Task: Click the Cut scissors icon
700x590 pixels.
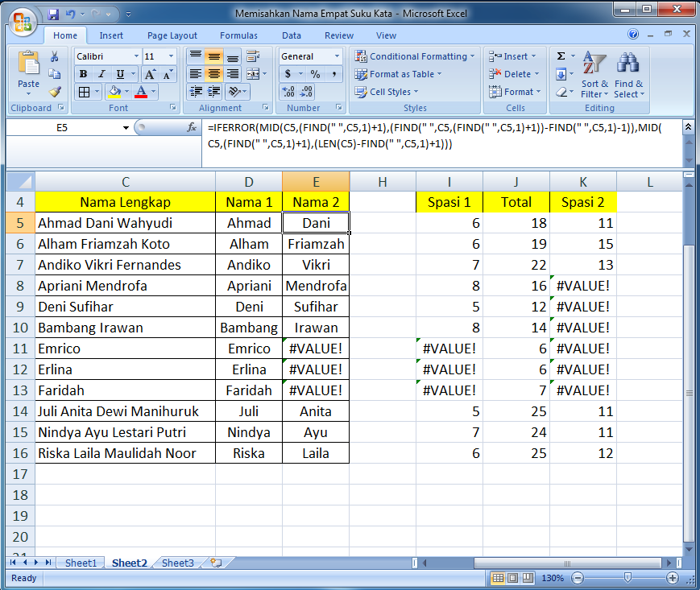Action: click(55, 56)
